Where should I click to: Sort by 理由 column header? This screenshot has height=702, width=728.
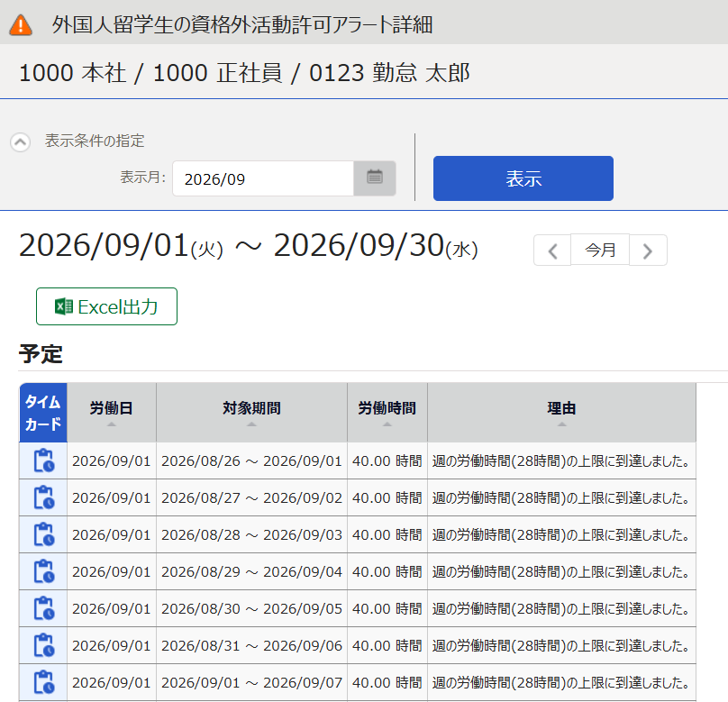(562, 413)
